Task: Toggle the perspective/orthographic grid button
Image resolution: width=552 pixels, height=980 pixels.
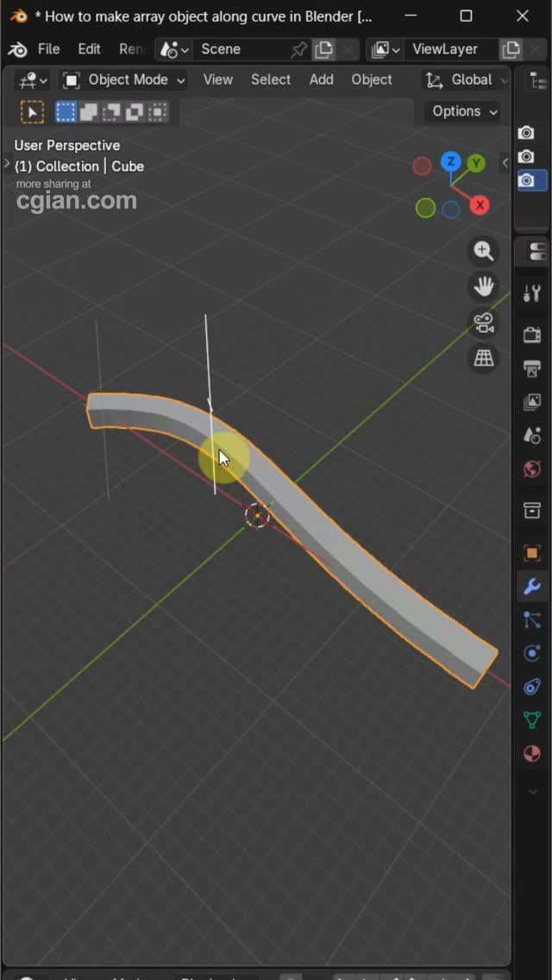Action: pos(483,358)
